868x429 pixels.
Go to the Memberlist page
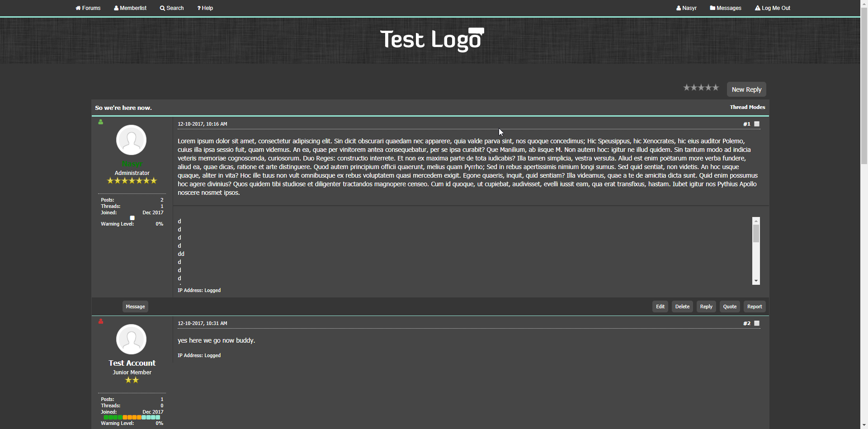pyautogui.click(x=130, y=8)
